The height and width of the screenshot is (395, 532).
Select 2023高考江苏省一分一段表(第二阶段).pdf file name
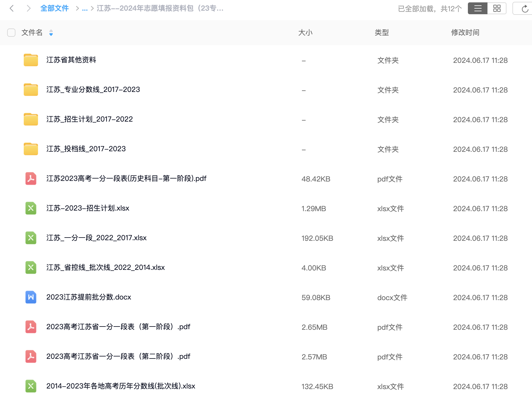[118, 356]
